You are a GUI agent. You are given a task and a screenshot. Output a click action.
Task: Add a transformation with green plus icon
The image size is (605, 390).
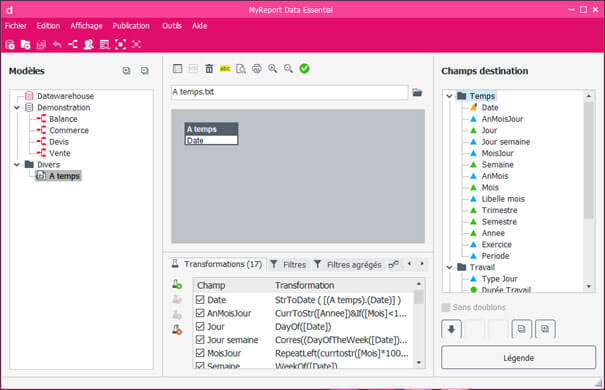coord(177,285)
